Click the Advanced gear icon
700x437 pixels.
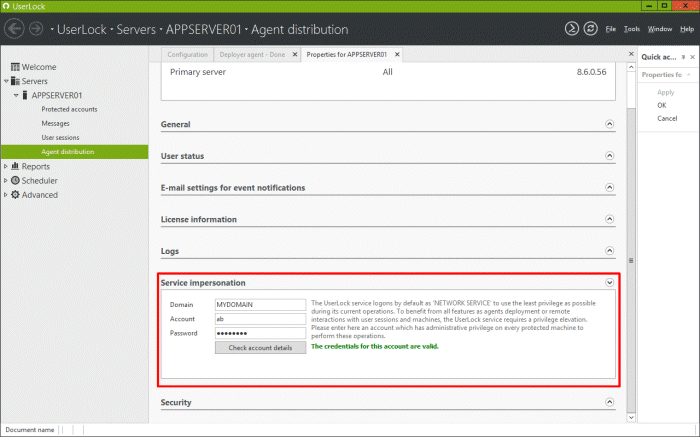pos(15,195)
